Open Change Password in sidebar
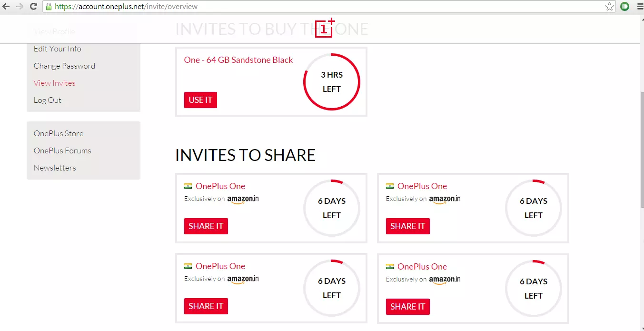The height and width of the screenshot is (331, 644). tap(64, 66)
